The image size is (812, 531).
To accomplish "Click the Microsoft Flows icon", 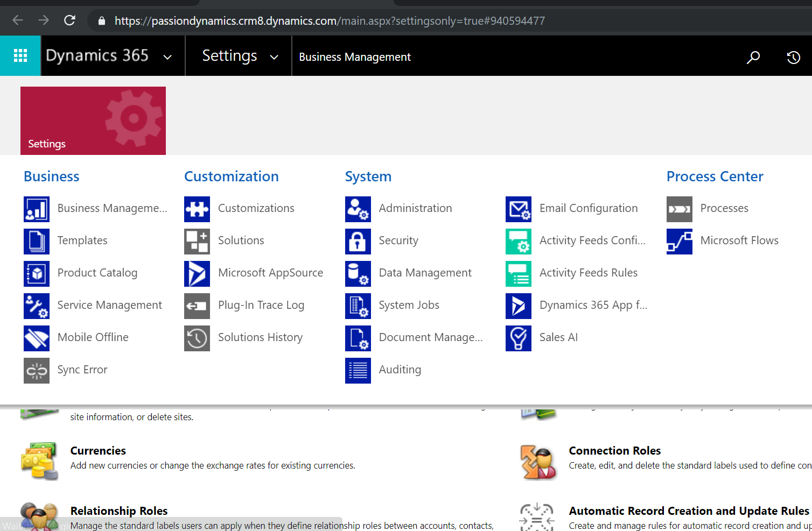I will 679,241.
